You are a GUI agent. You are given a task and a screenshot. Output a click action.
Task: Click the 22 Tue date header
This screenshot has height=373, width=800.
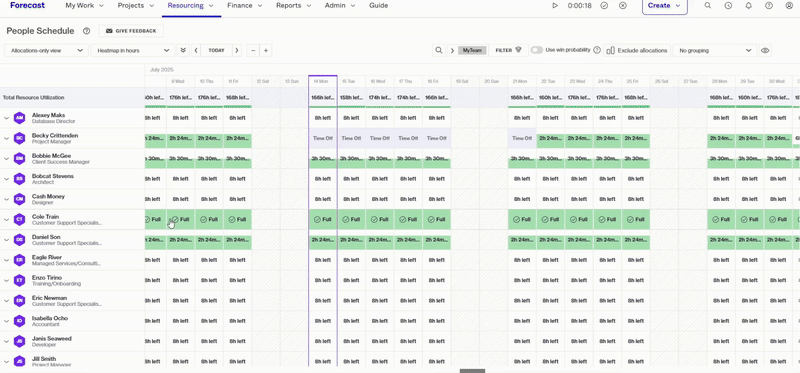550,82
